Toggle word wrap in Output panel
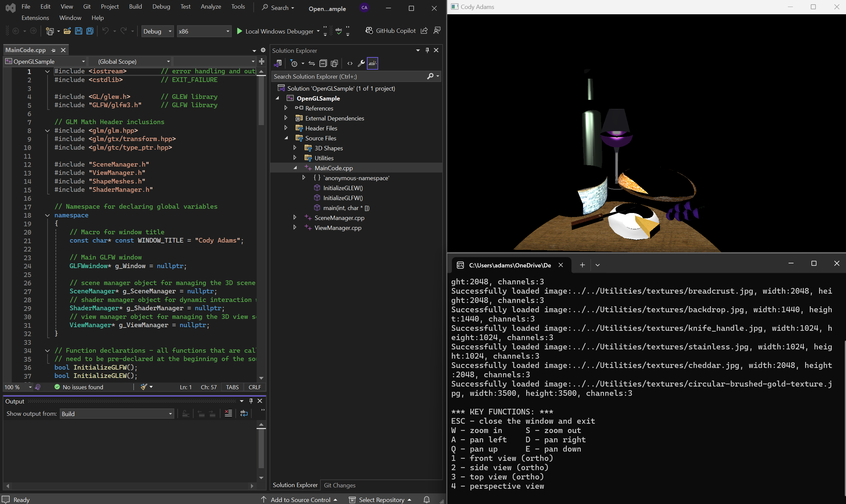Image resolution: width=846 pixels, height=504 pixels. click(244, 413)
